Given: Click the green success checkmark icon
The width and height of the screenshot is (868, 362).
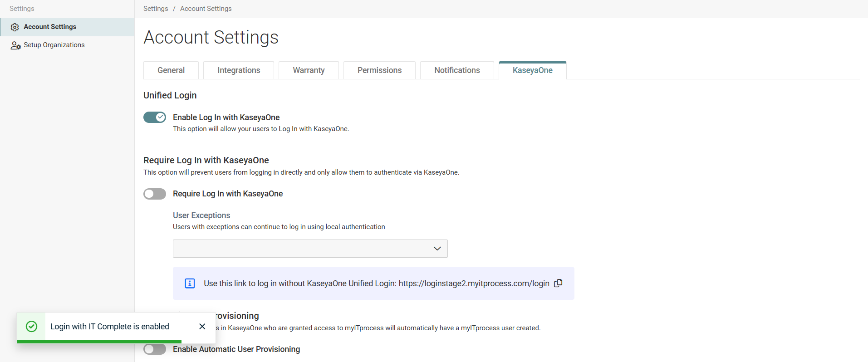Looking at the screenshot, I should [x=31, y=327].
